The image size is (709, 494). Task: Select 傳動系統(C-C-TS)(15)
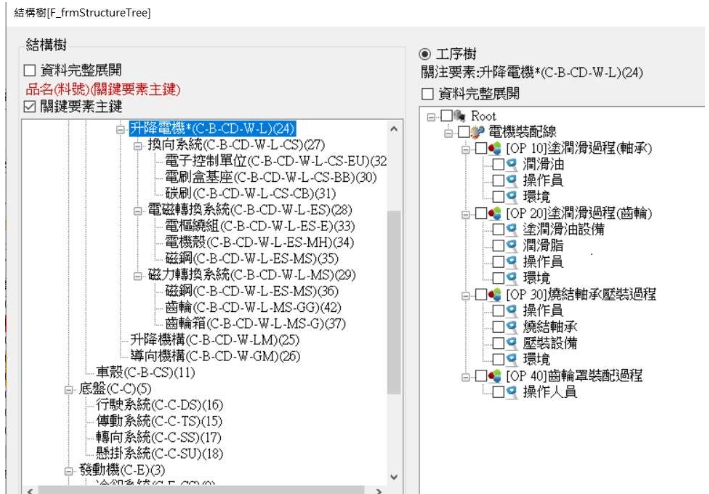click(x=159, y=421)
